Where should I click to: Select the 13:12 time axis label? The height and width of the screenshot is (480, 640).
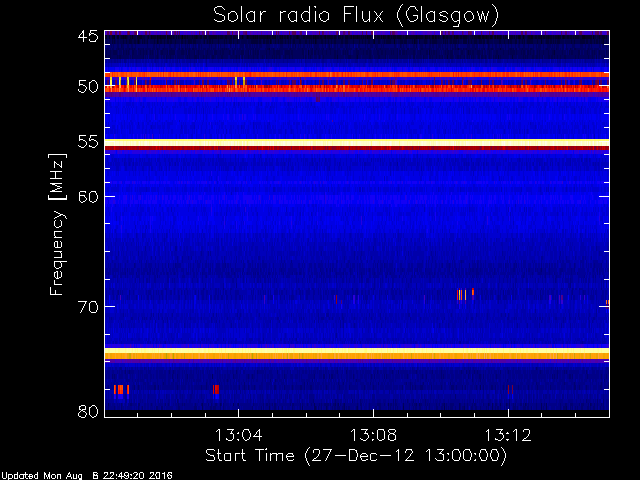point(508,435)
